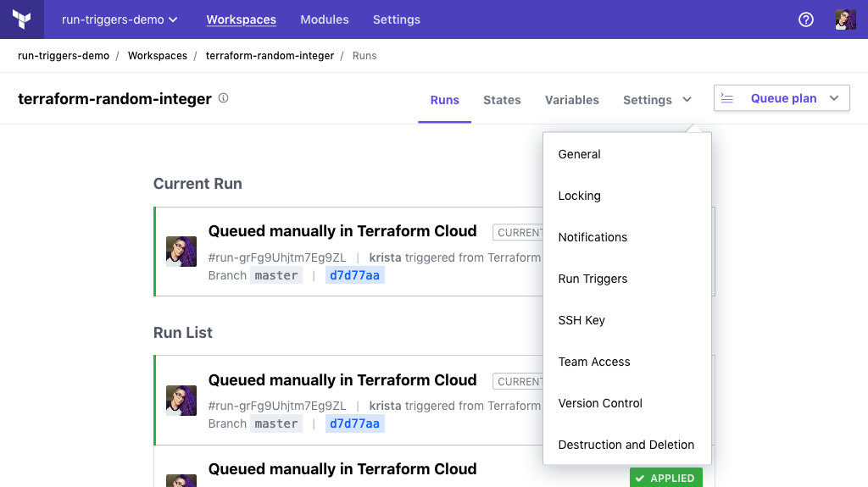Click the Run List heading
This screenshot has width=868, height=487.
[x=183, y=333]
